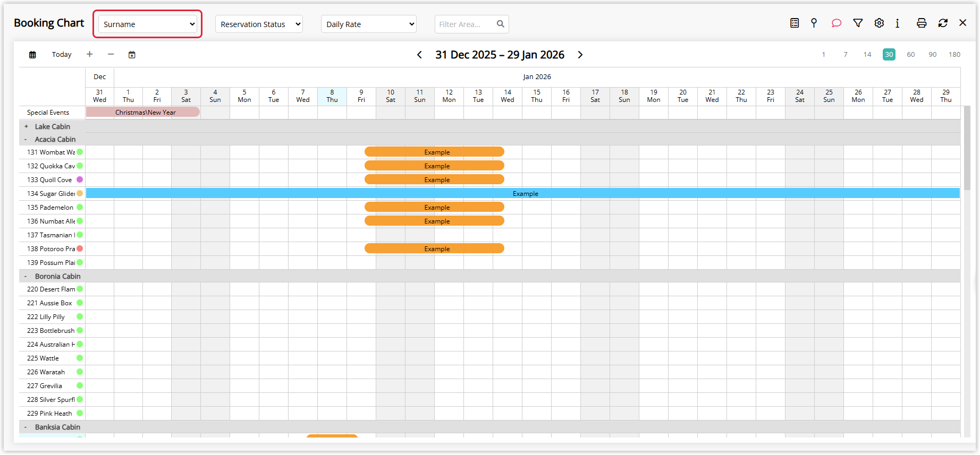Select room 229 Pink Heath
Image resolution: width=980 pixels, height=455 pixels.
coord(49,413)
